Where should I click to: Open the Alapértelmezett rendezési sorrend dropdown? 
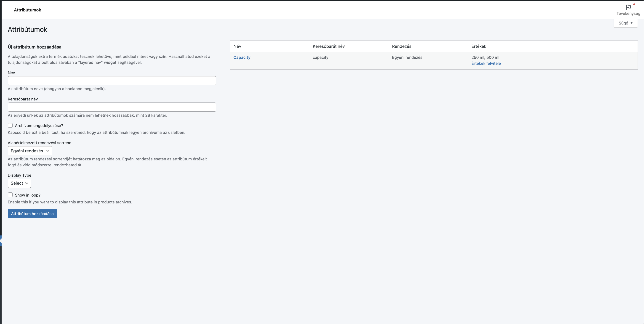pos(30,151)
